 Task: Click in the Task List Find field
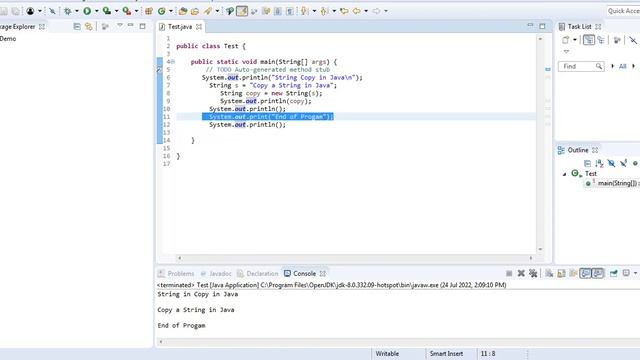581,66
